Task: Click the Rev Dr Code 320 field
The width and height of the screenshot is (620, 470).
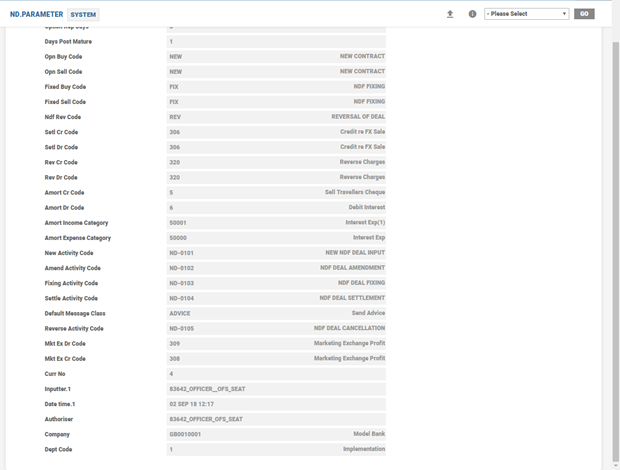Action: (276, 178)
